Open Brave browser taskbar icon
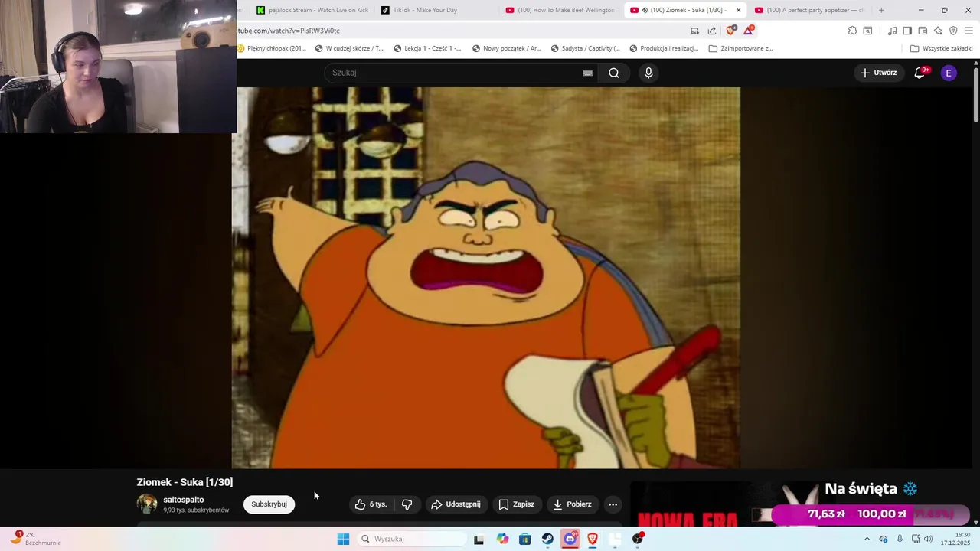The width and height of the screenshot is (980, 551). click(x=593, y=539)
